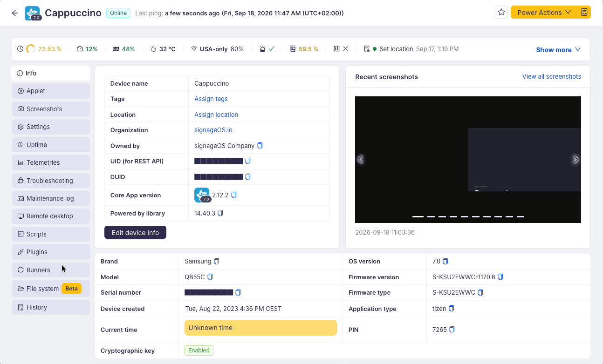Open the signageOS.io organization link
The height and width of the screenshot is (364, 603).
[x=213, y=130]
